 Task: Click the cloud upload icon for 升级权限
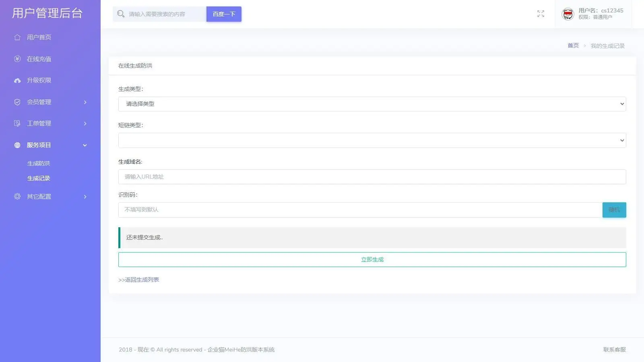pyautogui.click(x=17, y=80)
